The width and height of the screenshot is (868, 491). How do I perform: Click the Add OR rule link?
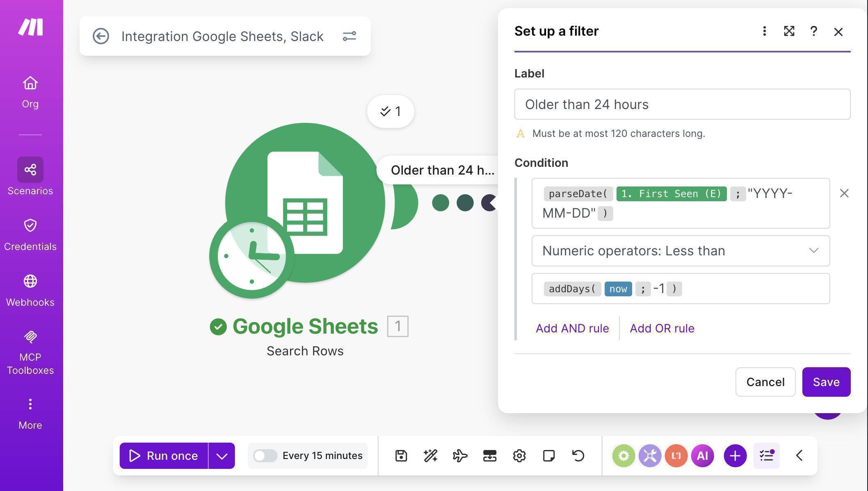tap(661, 328)
